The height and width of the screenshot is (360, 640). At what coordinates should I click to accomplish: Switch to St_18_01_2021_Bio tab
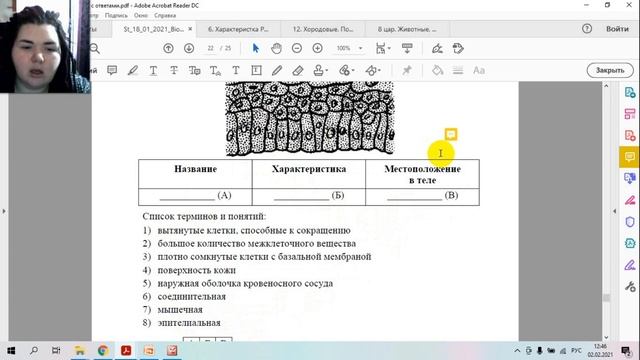pos(153,29)
